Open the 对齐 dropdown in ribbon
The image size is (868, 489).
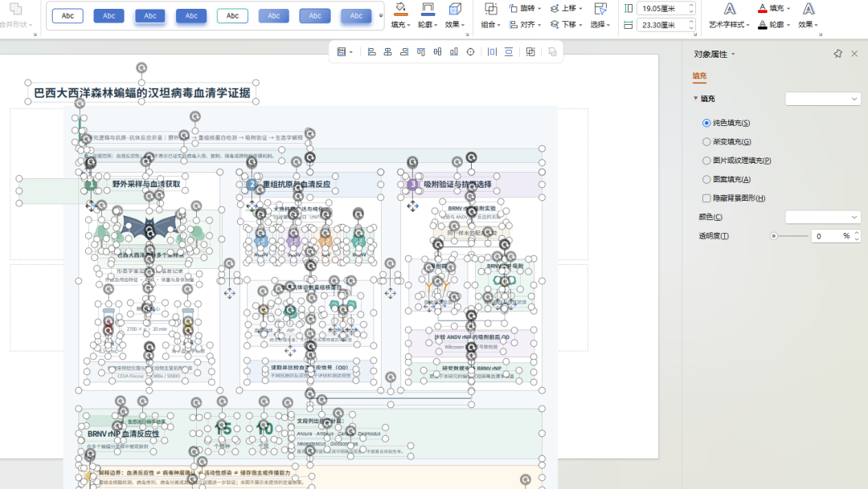pyautogui.click(x=525, y=24)
